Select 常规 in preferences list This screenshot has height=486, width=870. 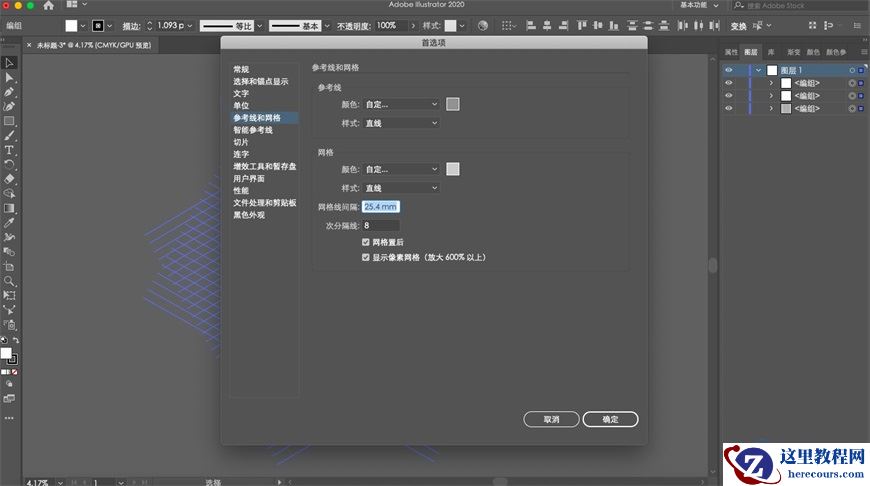[x=241, y=69]
